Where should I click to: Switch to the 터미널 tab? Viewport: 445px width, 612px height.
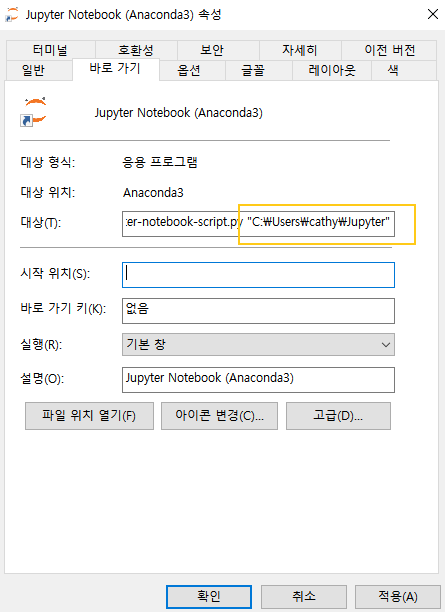tap(51, 50)
